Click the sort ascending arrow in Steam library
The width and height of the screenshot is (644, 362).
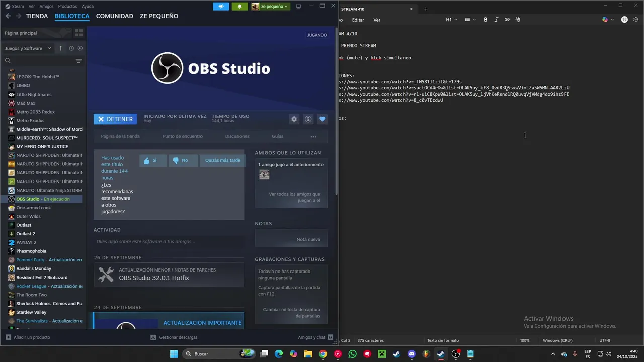point(60,48)
